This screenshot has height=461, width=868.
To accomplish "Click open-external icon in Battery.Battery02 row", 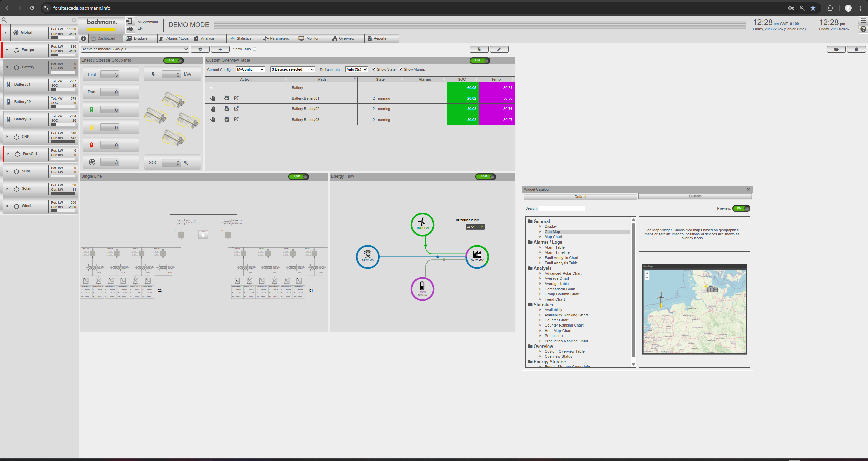I will point(236,109).
